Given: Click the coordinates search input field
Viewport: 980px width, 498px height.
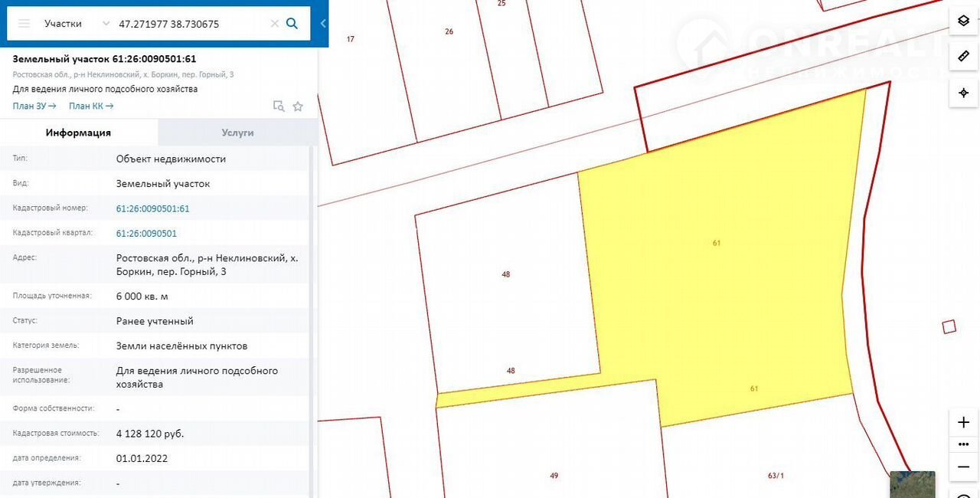Looking at the screenshot, I should [x=191, y=24].
